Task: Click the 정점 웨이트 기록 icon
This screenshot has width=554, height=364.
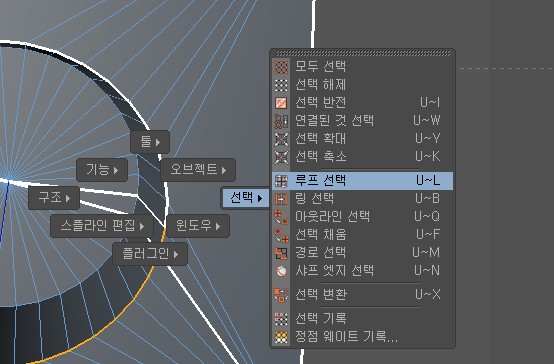Action: point(281,337)
